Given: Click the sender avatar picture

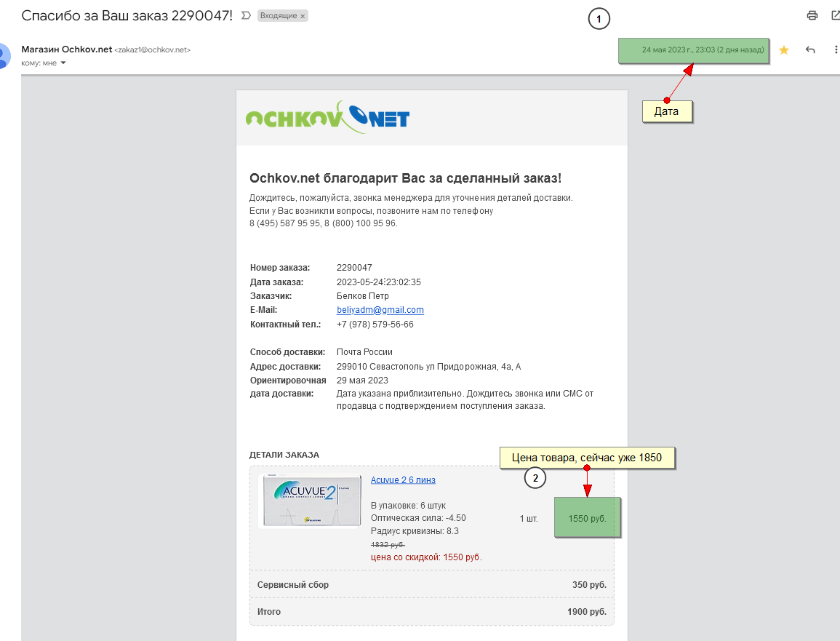Looking at the screenshot, I should tap(4, 56).
